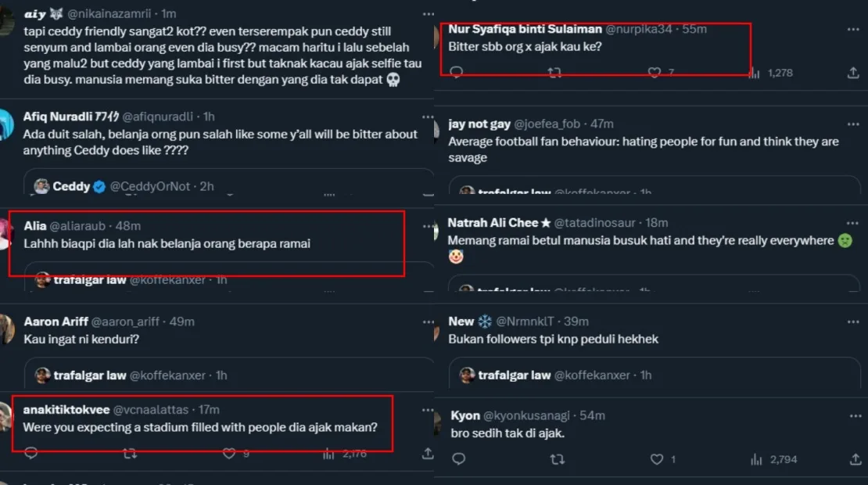Like anakitiktokvee's tweet with 9 likes
This screenshot has height=485, width=868.
[229, 453]
